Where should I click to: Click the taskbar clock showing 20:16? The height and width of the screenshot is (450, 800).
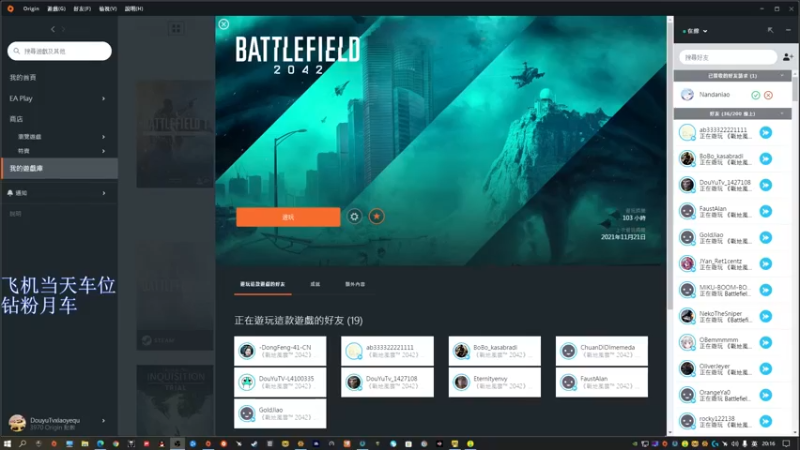click(x=768, y=444)
